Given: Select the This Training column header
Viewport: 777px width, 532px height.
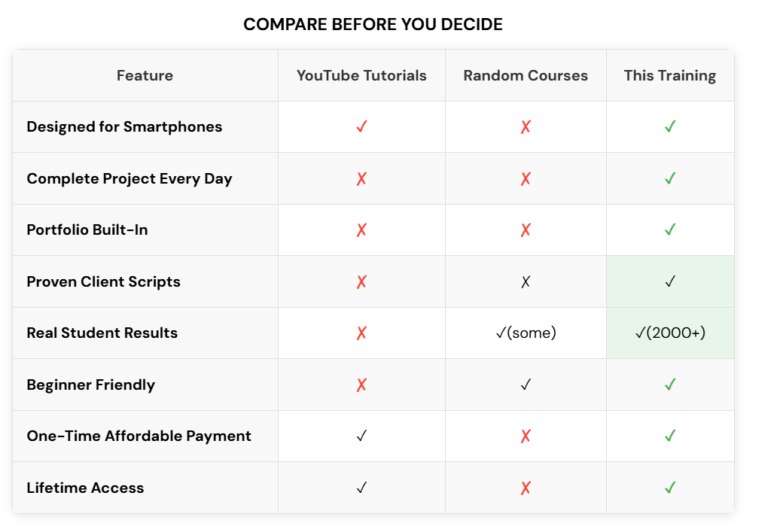Looking at the screenshot, I should (670, 75).
